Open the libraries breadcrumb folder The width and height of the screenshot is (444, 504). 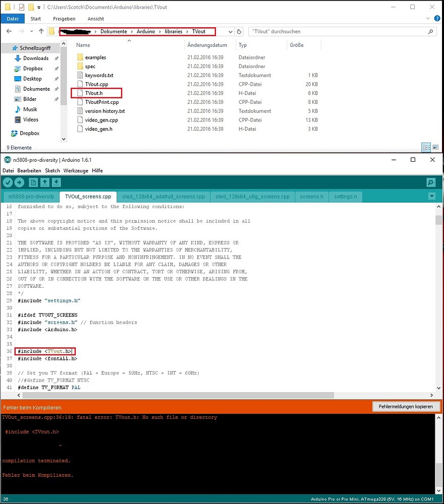click(174, 31)
